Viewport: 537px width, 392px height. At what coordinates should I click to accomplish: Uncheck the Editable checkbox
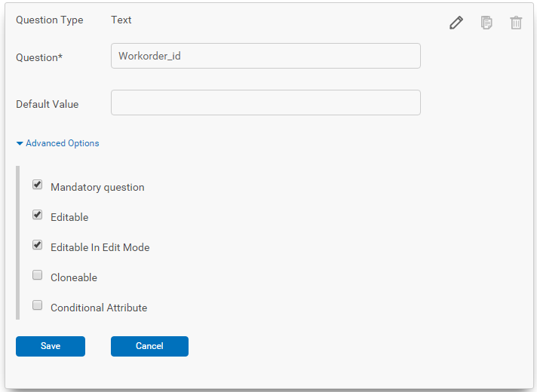tap(37, 215)
